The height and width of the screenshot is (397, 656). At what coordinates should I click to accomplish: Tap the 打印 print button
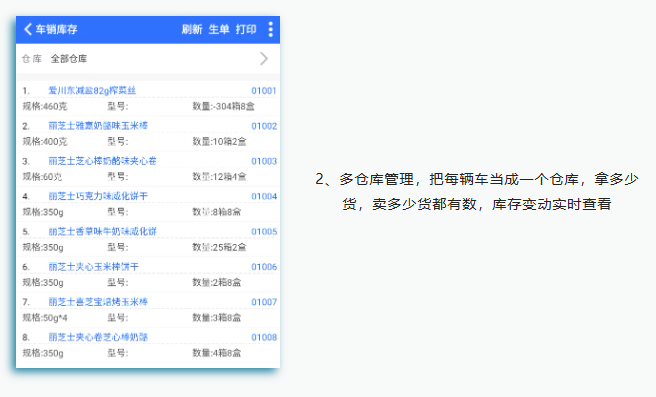click(246, 29)
